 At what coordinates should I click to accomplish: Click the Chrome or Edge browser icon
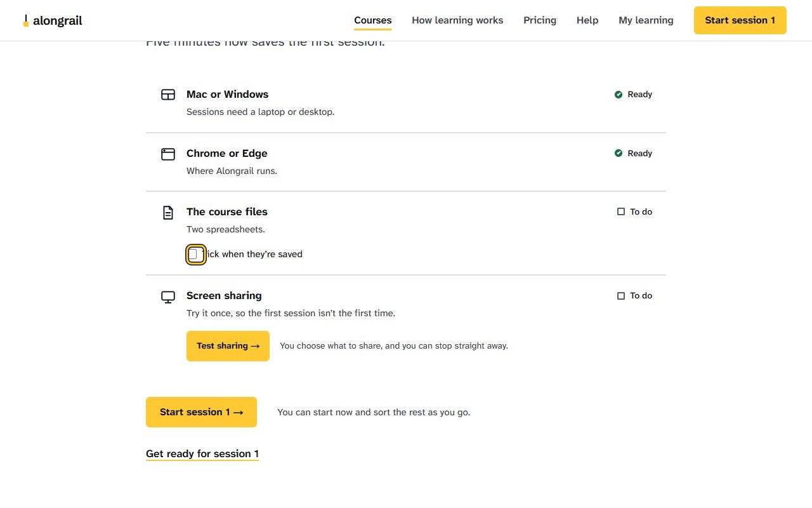click(168, 154)
